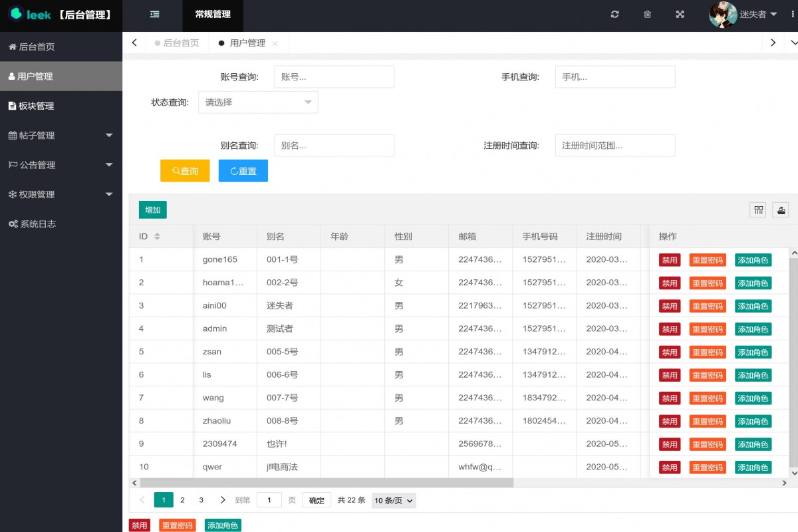Click the export icon above the table
The height and width of the screenshot is (532, 798).
pos(781,209)
